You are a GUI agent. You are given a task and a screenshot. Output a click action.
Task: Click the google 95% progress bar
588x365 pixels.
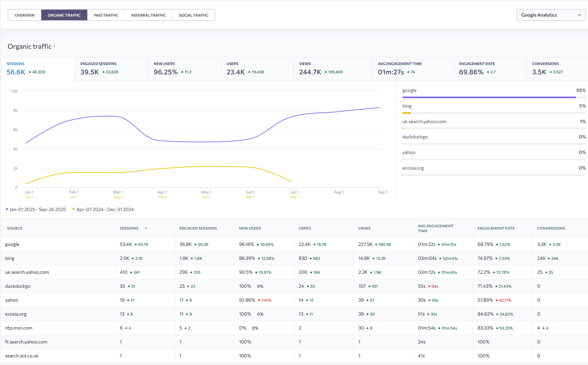coord(494,97)
